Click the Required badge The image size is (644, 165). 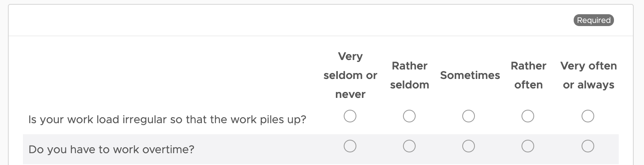pyautogui.click(x=594, y=20)
